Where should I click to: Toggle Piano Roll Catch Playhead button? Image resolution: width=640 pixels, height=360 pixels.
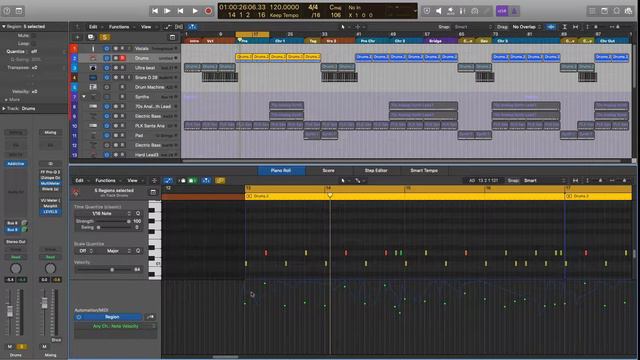click(206, 180)
